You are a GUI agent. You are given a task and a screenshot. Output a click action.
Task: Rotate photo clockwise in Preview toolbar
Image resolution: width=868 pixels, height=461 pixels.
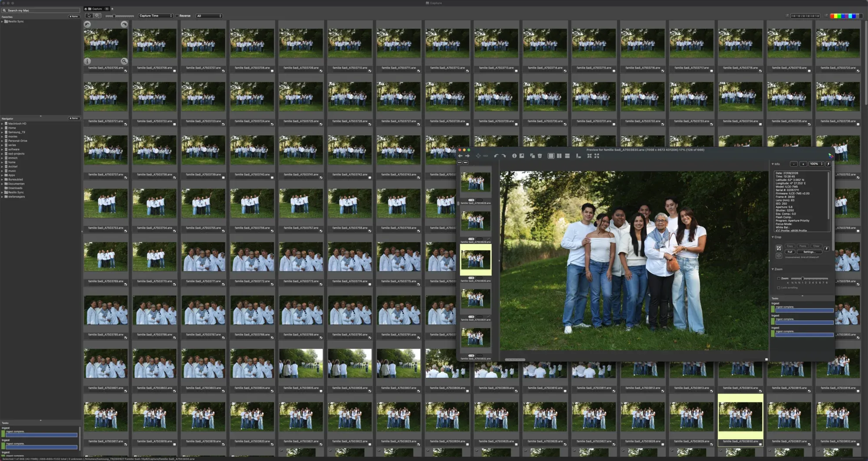click(503, 156)
